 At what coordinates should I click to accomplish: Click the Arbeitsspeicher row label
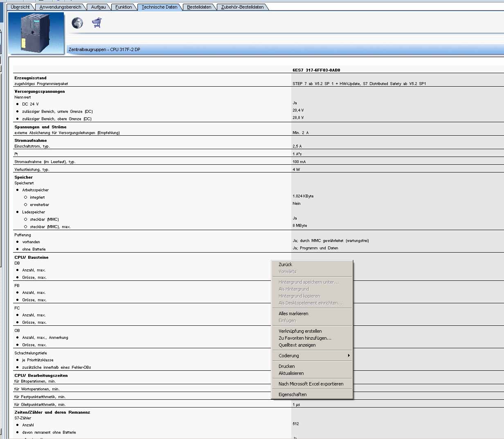click(x=35, y=190)
